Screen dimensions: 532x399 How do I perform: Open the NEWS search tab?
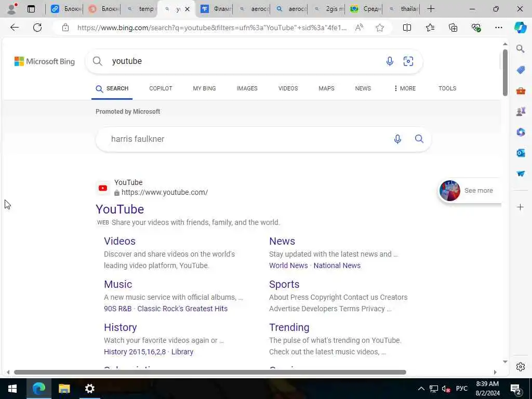[x=363, y=88]
